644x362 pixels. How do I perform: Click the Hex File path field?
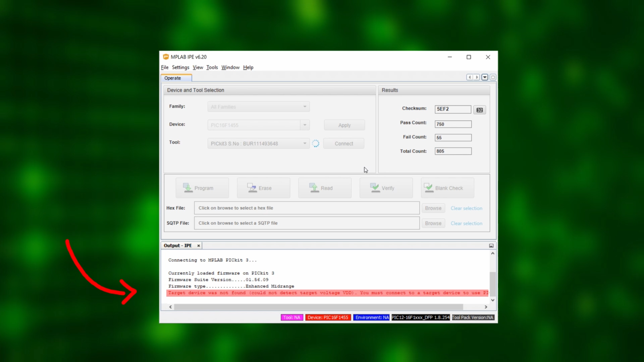(306, 208)
